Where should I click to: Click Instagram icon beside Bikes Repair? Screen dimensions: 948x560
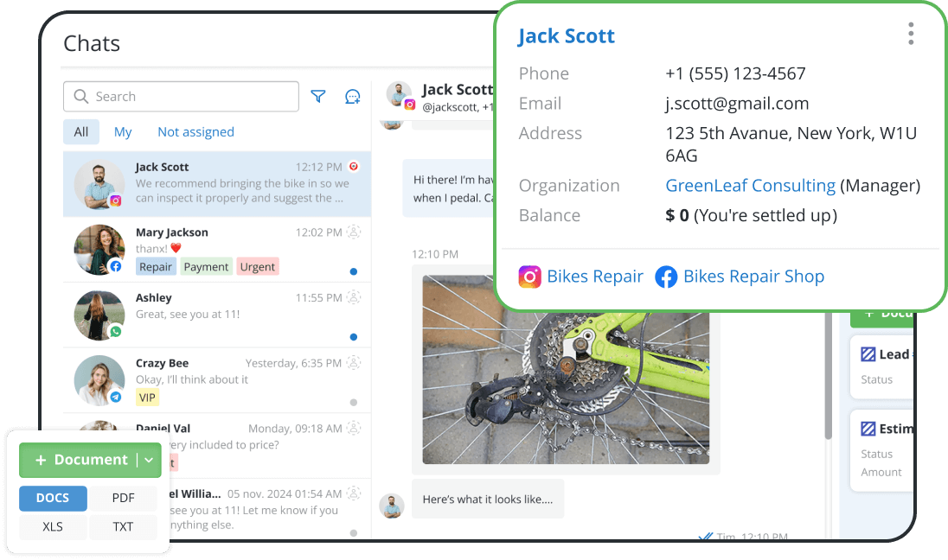pos(529,277)
